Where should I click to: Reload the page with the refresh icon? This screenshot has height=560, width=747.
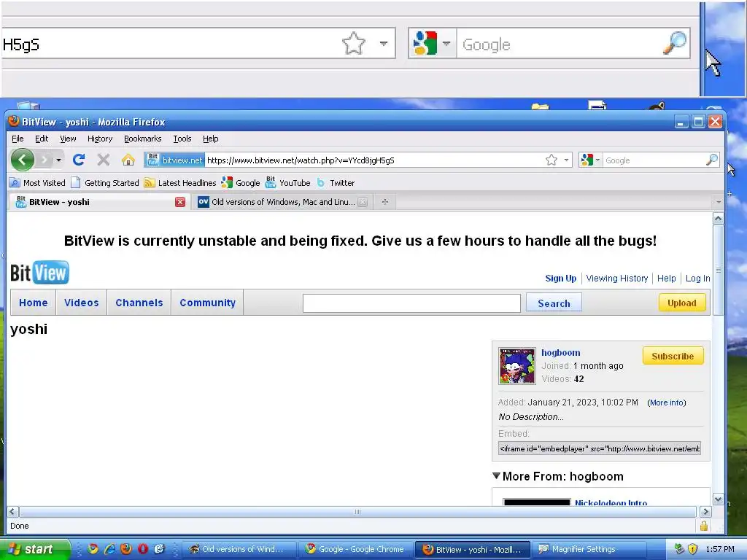(x=79, y=160)
